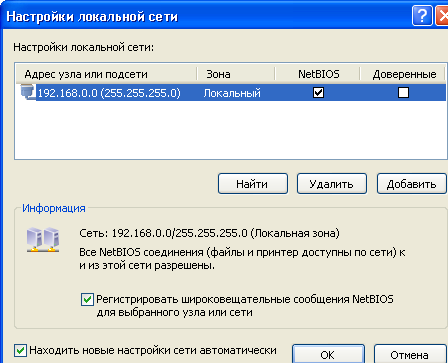
Task: Toggle Находить новые настройки сети автоматически
Action: click(20, 351)
